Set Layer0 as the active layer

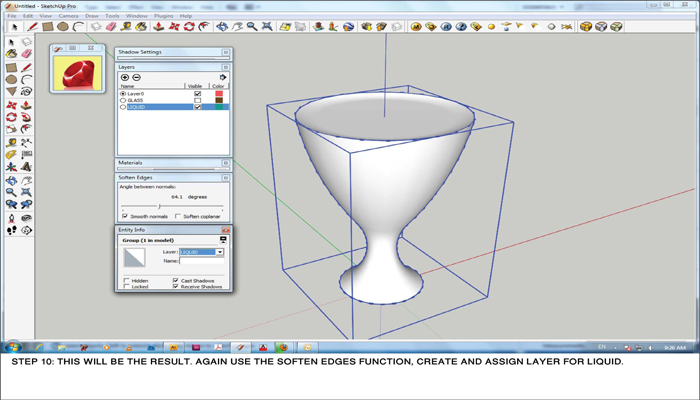pos(122,94)
